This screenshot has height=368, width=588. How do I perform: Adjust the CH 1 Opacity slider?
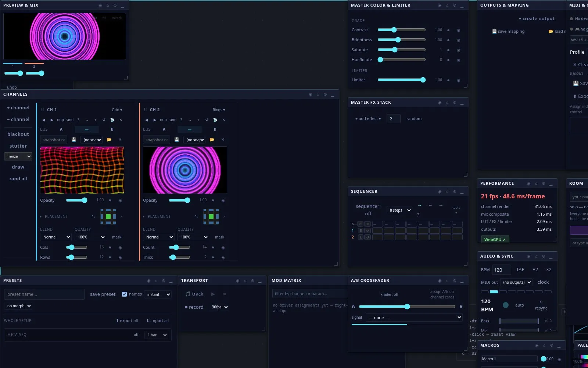pyautogui.click(x=76, y=201)
